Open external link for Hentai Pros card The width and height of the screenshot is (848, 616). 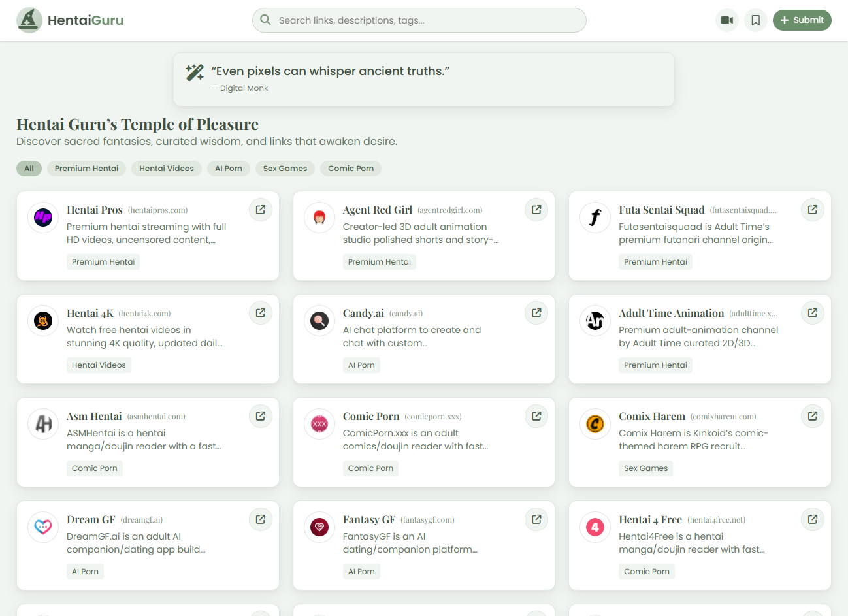tap(261, 210)
